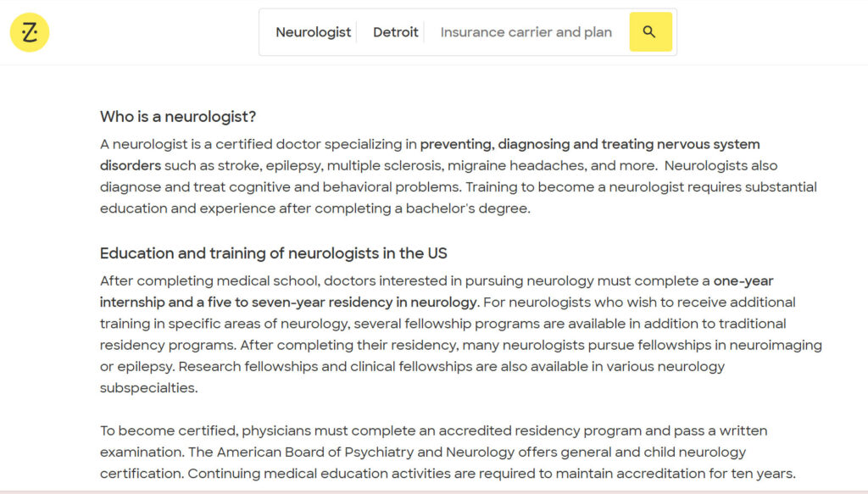868x494 pixels.
Task: Click the "Who is a neurologist?" heading
Action: pyautogui.click(x=178, y=116)
